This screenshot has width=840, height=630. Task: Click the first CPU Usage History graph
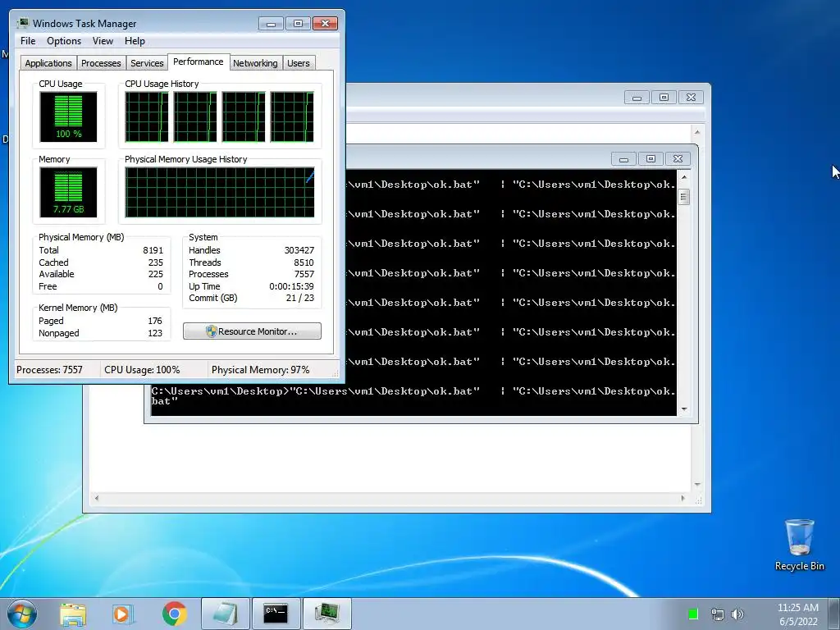[146, 116]
